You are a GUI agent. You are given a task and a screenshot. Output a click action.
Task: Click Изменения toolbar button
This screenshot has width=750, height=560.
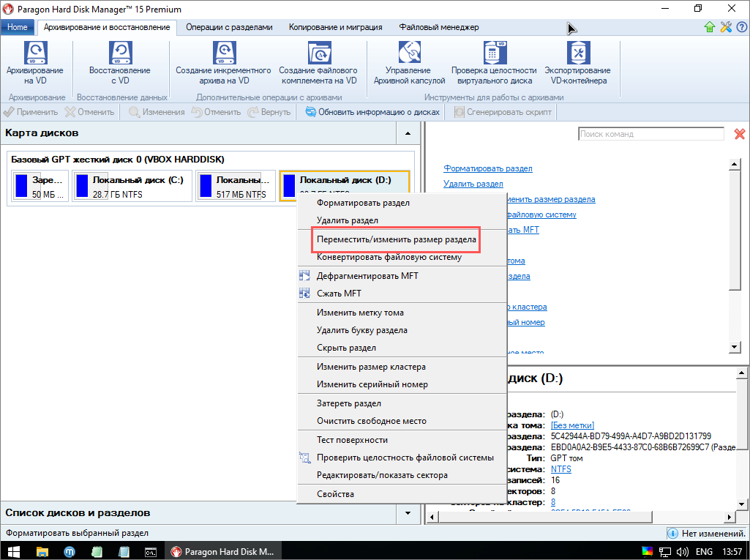[x=157, y=112]
